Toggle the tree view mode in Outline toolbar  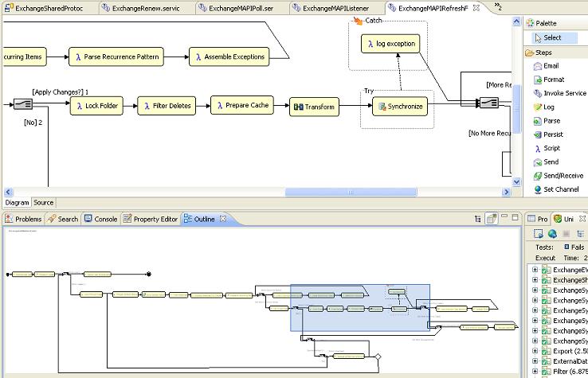click(x=479, y=219)
